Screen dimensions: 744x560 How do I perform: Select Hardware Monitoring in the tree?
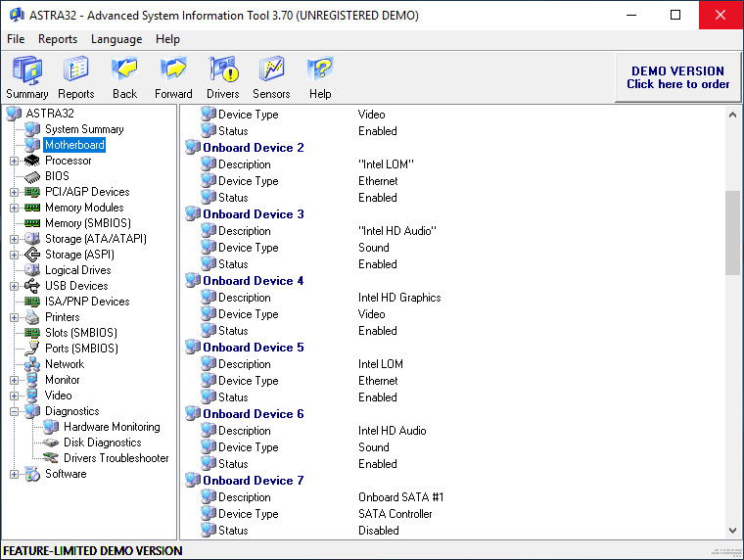[112, 427]
